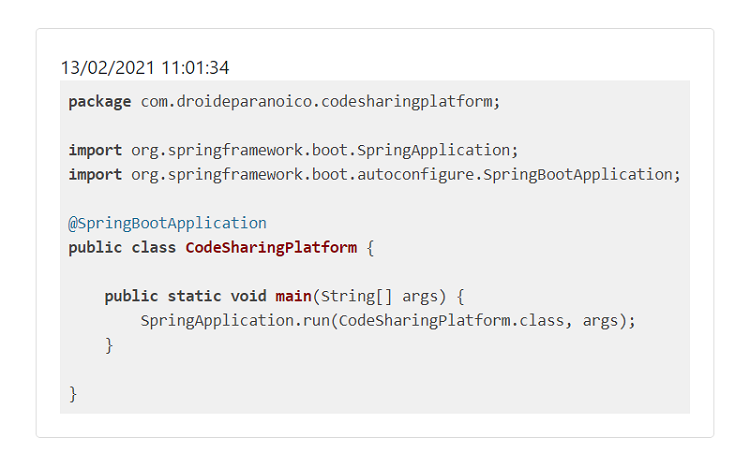Viewport: 750px width, 467px height.
Task: Click the timestamp 13/02/2021 11:01:34
Action: pos(145,68)
